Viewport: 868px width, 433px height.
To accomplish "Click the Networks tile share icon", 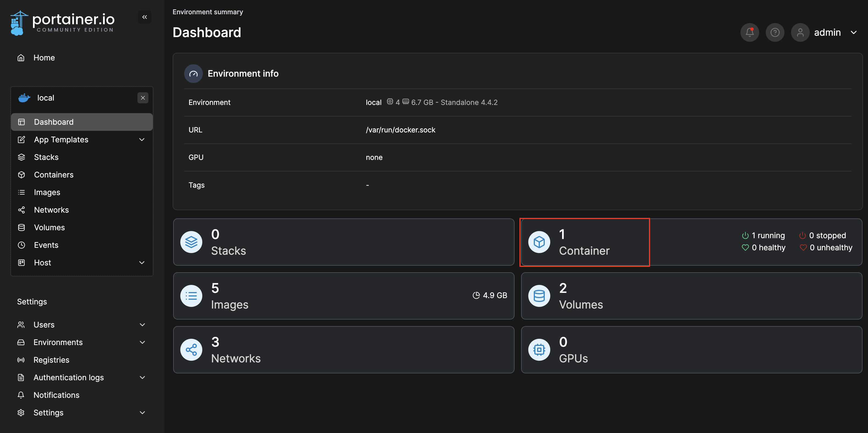I will click(191, 350).
